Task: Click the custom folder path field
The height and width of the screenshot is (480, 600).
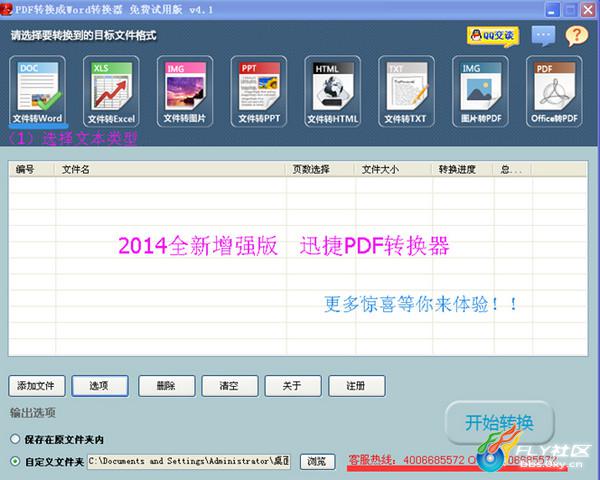Action: (x=189, y=461)
